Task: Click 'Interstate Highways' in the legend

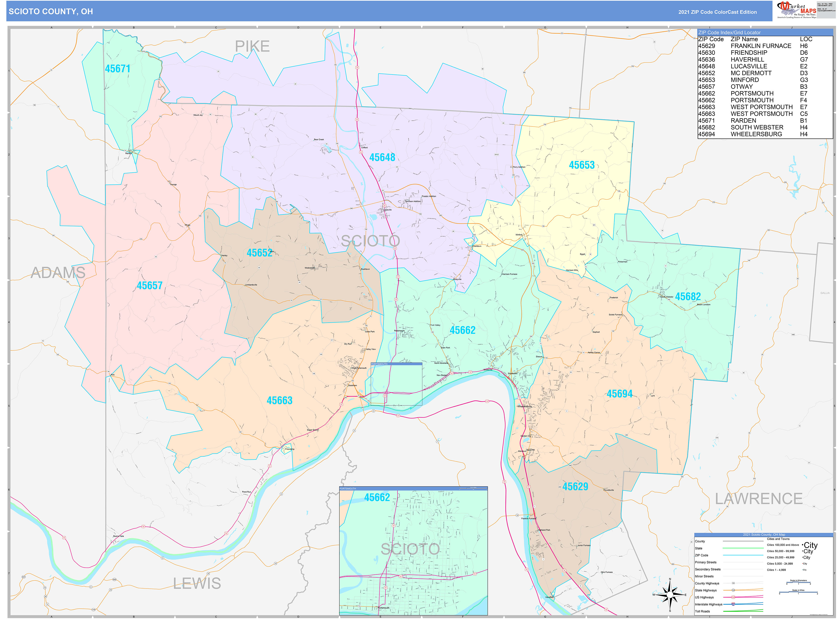Action: click(x=709, y=604)
